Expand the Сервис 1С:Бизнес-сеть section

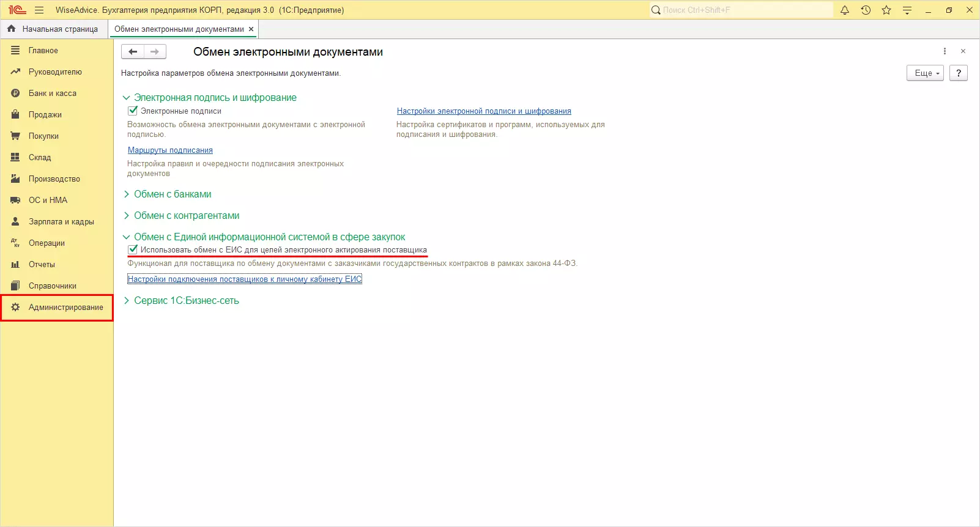[x=127, y=301]
